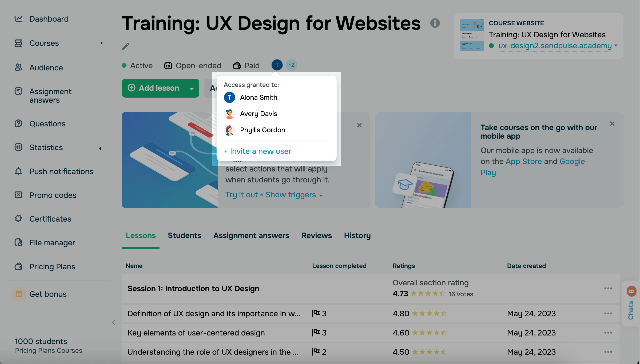640x364 pixels.
Task: Click the pencil edit icon under title
Action: coord(125,46)
